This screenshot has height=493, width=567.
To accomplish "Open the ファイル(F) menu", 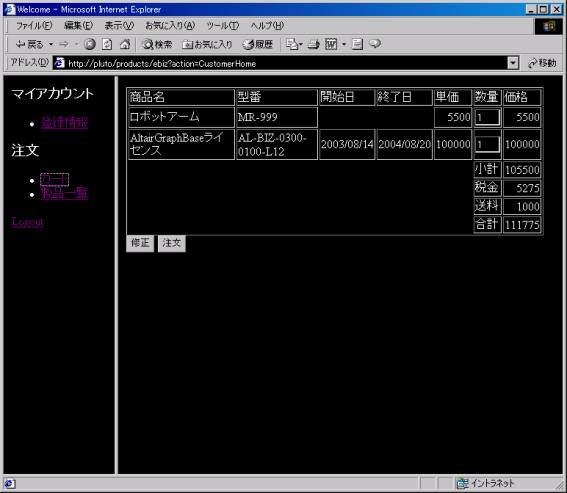I will click(34, 25).
